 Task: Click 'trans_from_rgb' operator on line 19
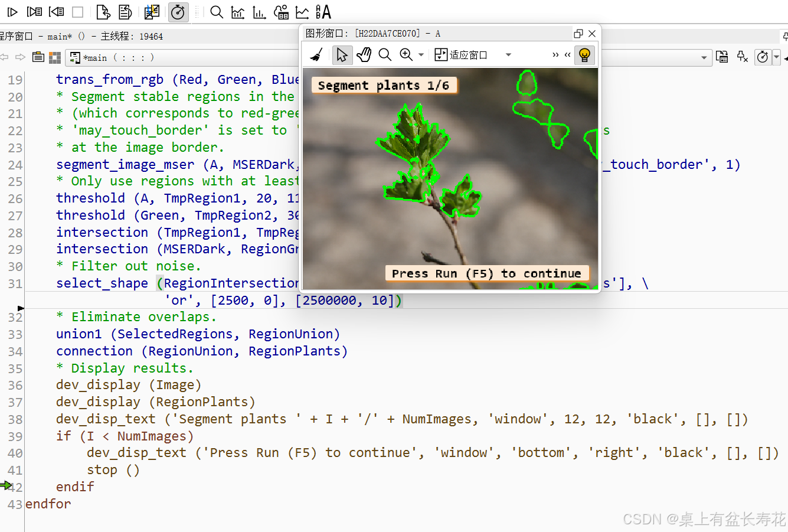[110, 80]
